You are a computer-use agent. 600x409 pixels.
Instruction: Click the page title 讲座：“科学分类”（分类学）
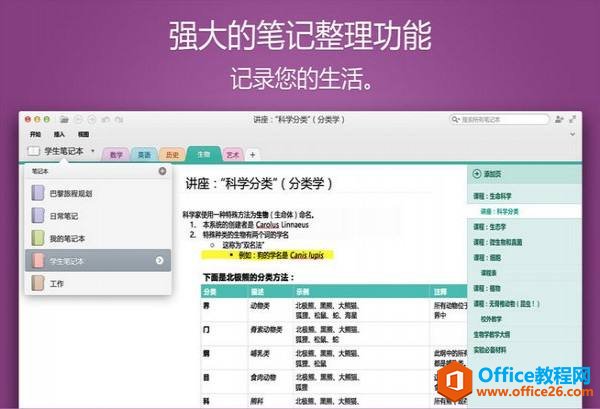click(259, 184)
